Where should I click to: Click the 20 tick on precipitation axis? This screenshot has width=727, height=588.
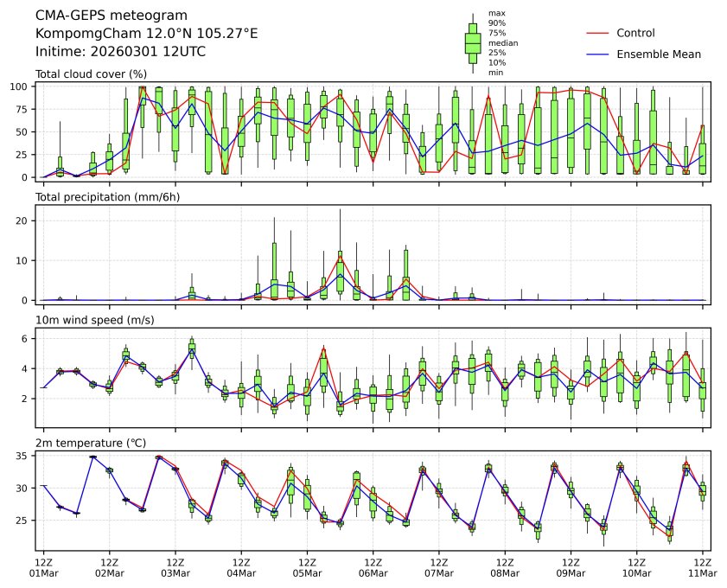pos(25,220)
